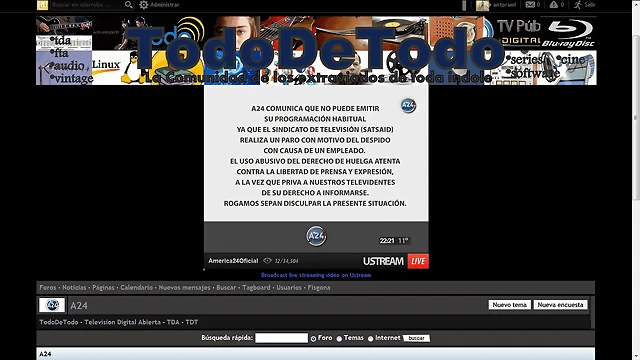Click the viewers eye icon in Ustream bar
Screen dimensions: 640x360
[267, 261]
